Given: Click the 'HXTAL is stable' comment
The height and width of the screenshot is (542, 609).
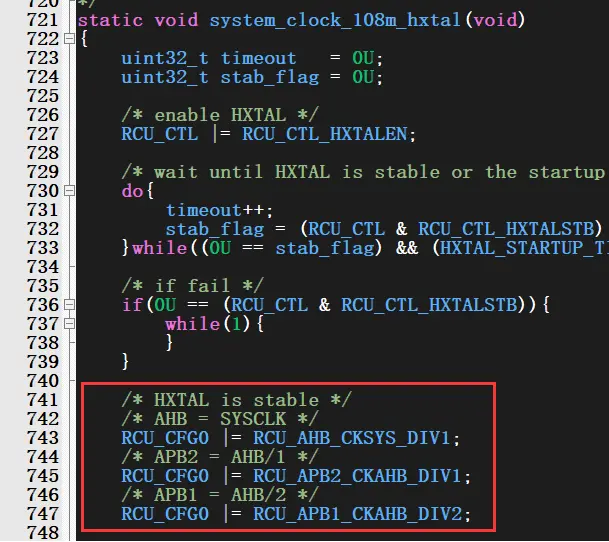Looking at the screenshot, I should pos(236,400).
